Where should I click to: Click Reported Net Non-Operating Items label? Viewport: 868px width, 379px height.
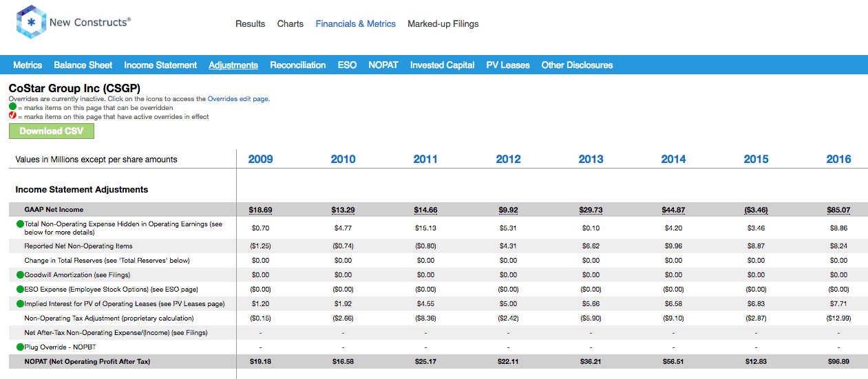tap(78, 246)
